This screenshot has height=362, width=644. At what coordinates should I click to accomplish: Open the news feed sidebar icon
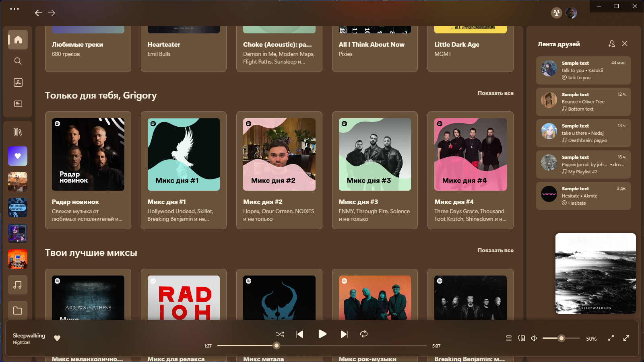(x=18, y=104)
